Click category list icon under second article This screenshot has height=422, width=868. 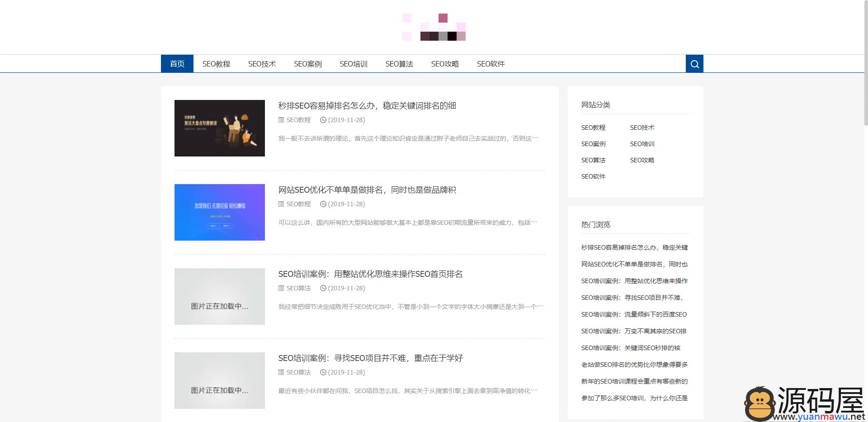pyautogui.click(x=281, y=204)
